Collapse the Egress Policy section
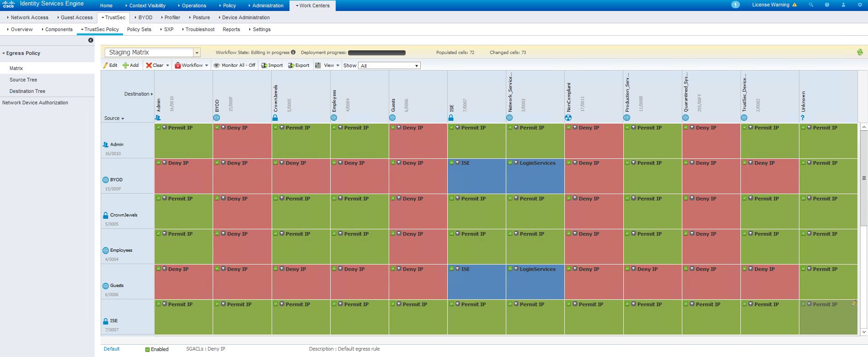The image size is (868, 357). 4,54
